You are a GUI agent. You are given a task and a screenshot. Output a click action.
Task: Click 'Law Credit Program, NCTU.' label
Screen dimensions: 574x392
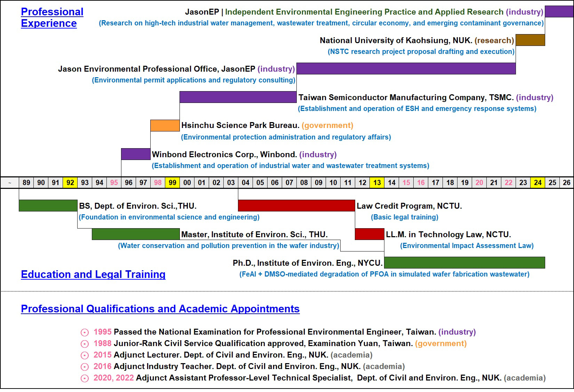click(x=409, y=206)
